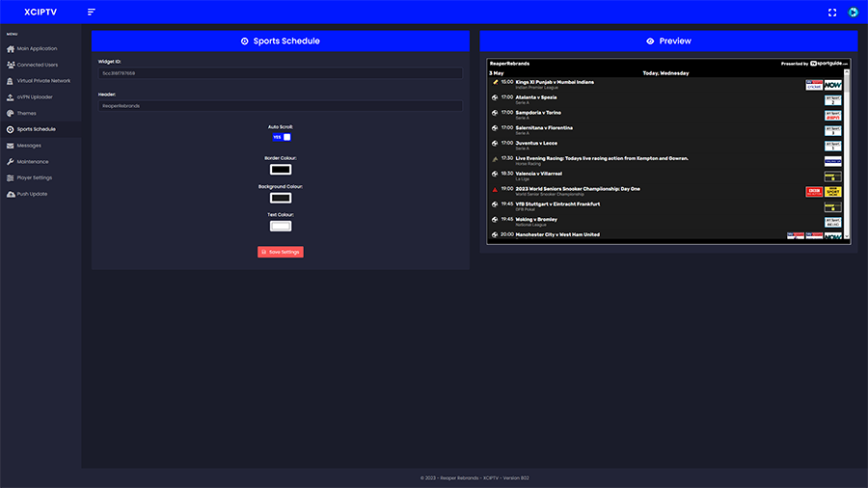Open the Border Colour picker
This screenshot has height=488, width=868.
(281, 170)
